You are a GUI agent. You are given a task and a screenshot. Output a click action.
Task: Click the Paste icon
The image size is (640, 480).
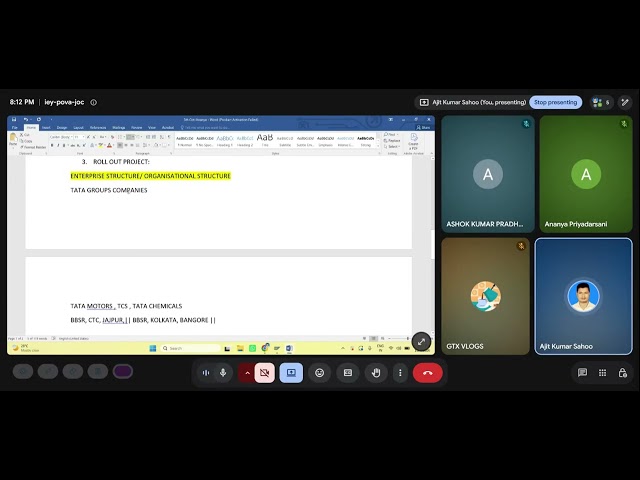point(13,139)
